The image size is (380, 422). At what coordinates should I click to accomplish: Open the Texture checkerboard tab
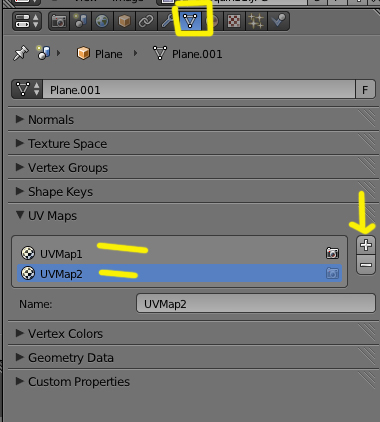coord(234,21)
